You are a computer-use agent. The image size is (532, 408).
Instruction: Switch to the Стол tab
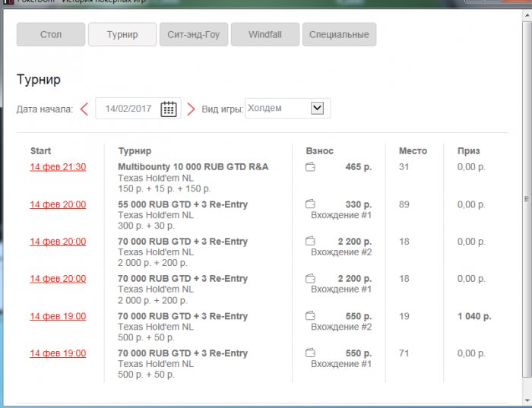[51, 34]
